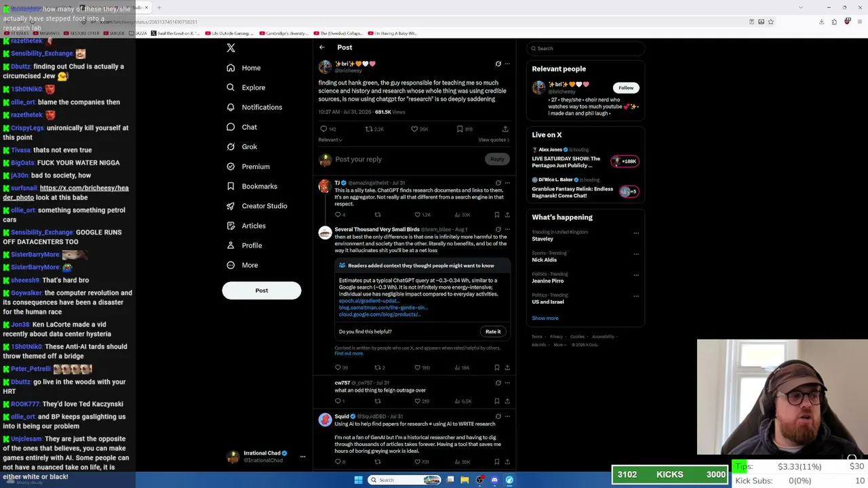Click the white Post button

(262, 290)
